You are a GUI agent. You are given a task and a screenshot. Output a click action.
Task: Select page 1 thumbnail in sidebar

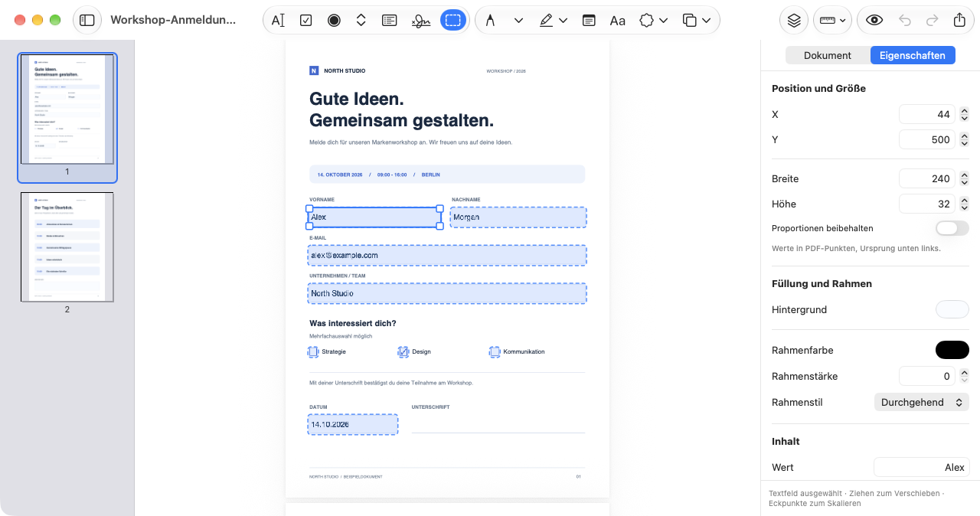point(67,109)
